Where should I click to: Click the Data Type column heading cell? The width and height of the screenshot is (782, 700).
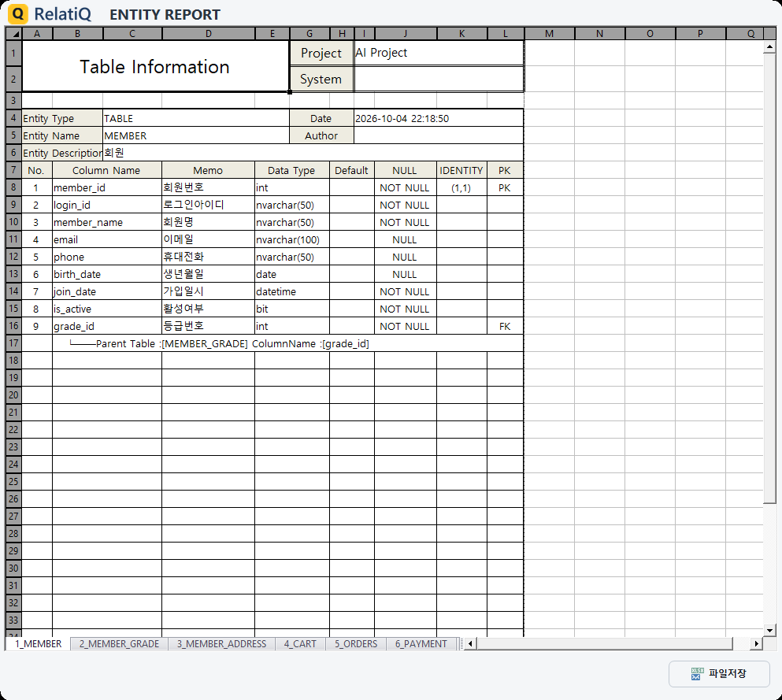tap(291, 170)
